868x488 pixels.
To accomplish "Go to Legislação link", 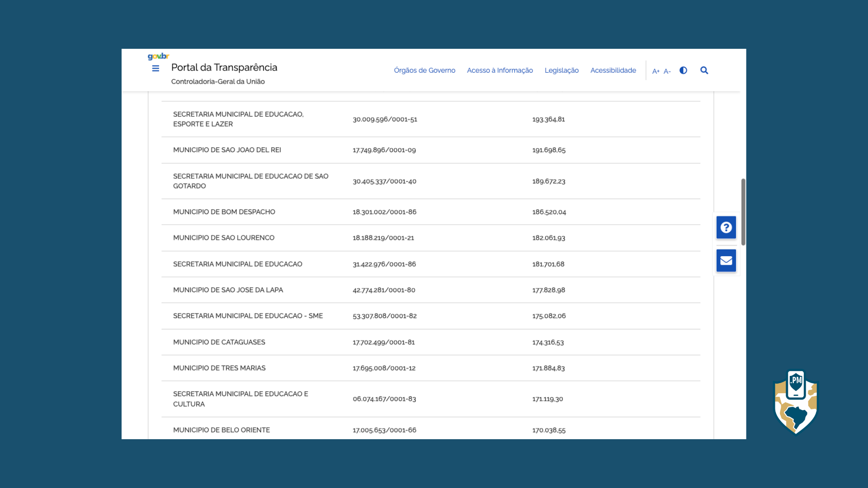I will click(x=561, y=70).
